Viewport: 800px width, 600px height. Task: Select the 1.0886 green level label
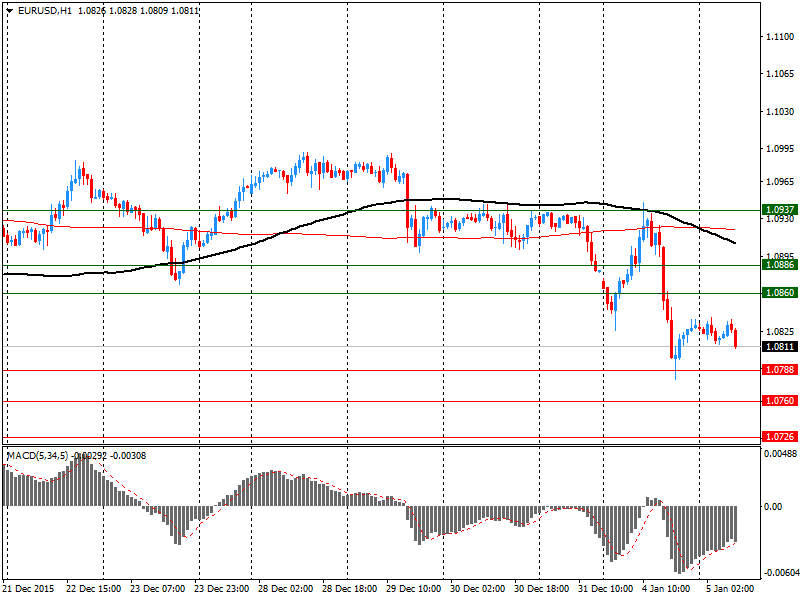tap(780, 265)
